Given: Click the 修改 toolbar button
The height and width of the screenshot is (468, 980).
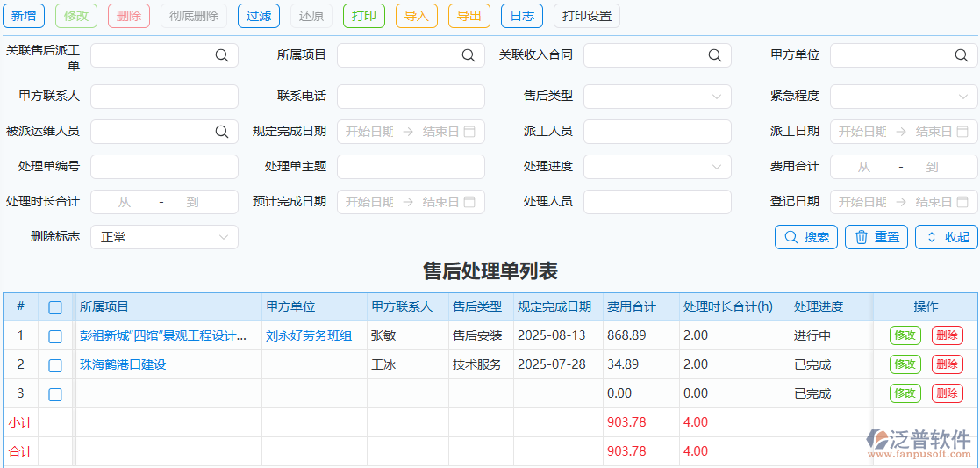Looking at the screenshot, I should (x=76, y=17).
